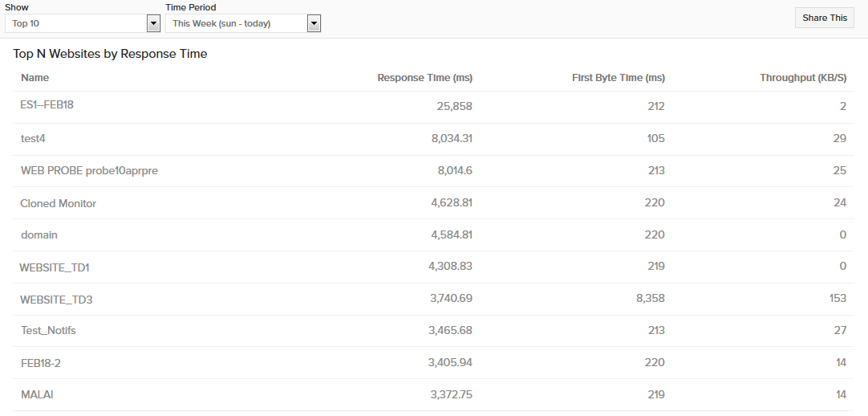This screenshot has width=868, height=416.
Task: Sort by Response Time (ms) header
Action: pyautogui.click(x=424, y=78)
